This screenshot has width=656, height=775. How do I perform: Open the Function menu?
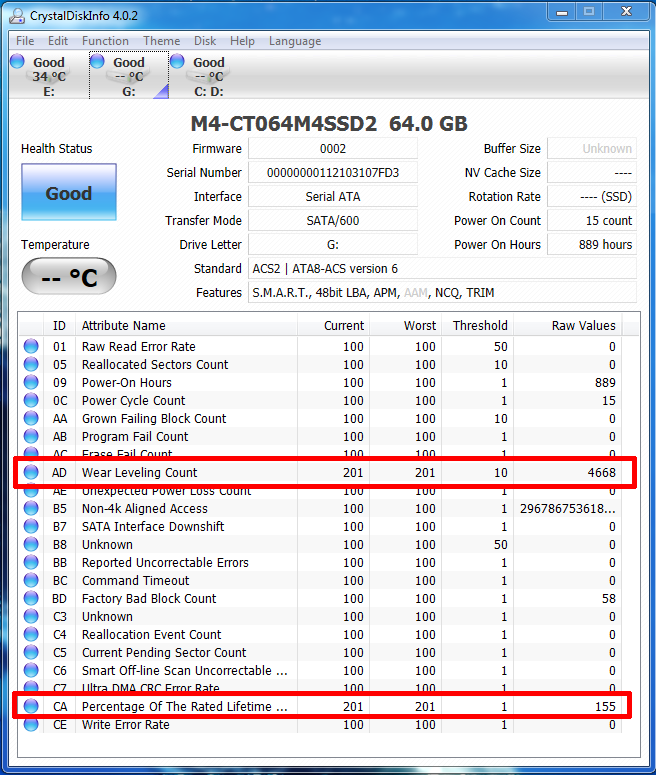click(x=105, y=41)
